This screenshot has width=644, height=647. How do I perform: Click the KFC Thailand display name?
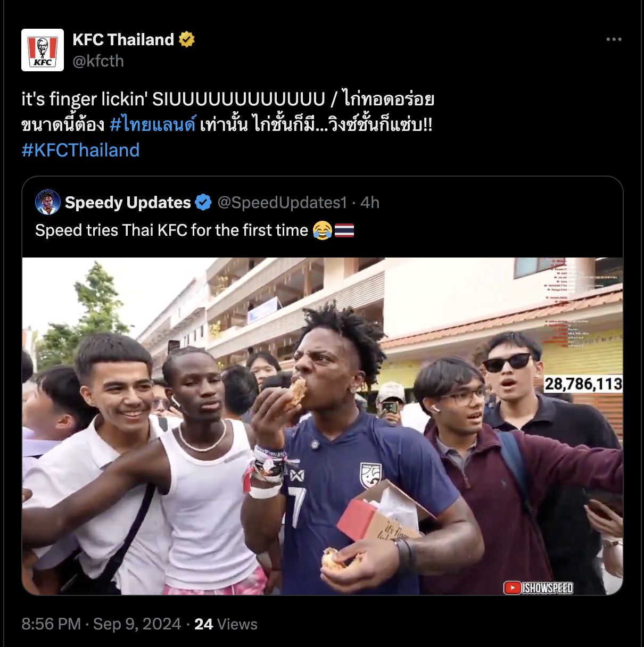[x=123, y=39]
